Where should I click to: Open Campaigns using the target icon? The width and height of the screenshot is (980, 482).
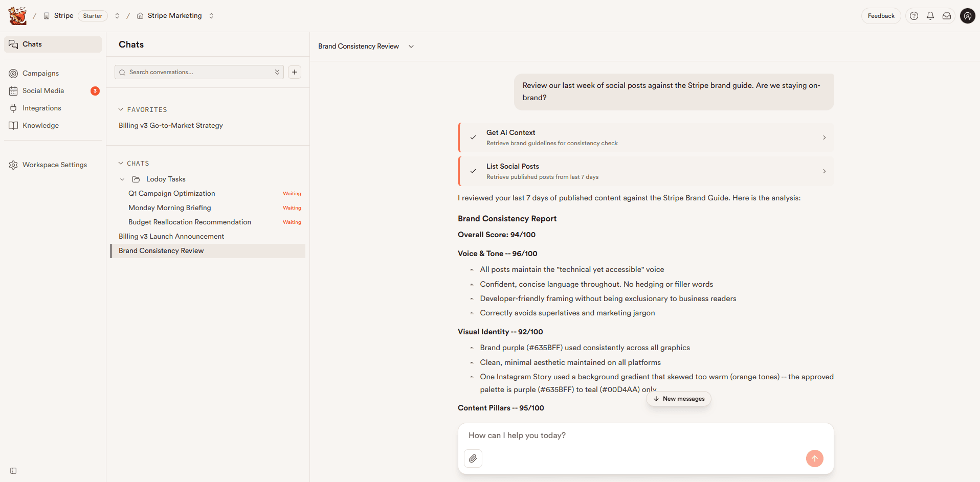point(13,73)
